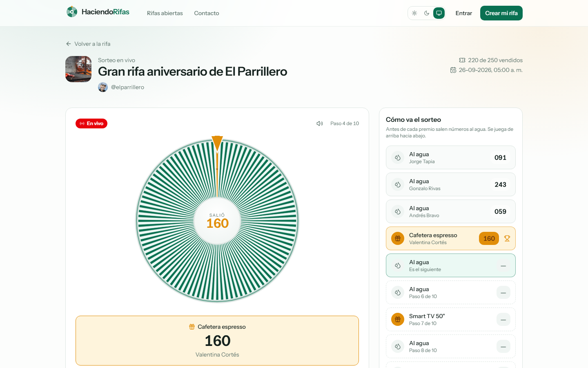
Task: Click Valentina Cortés in result banner
Action: click(217, 355)
